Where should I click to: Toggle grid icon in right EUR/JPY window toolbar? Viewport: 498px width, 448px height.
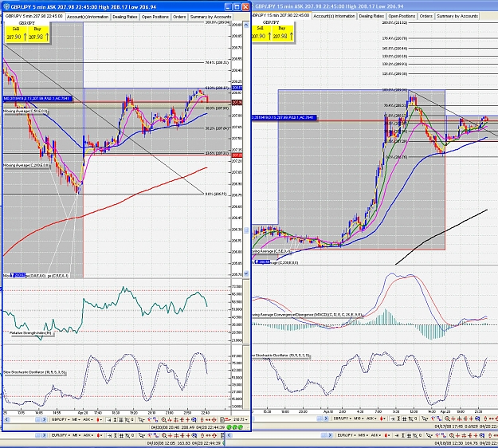[x=409, y=435]
